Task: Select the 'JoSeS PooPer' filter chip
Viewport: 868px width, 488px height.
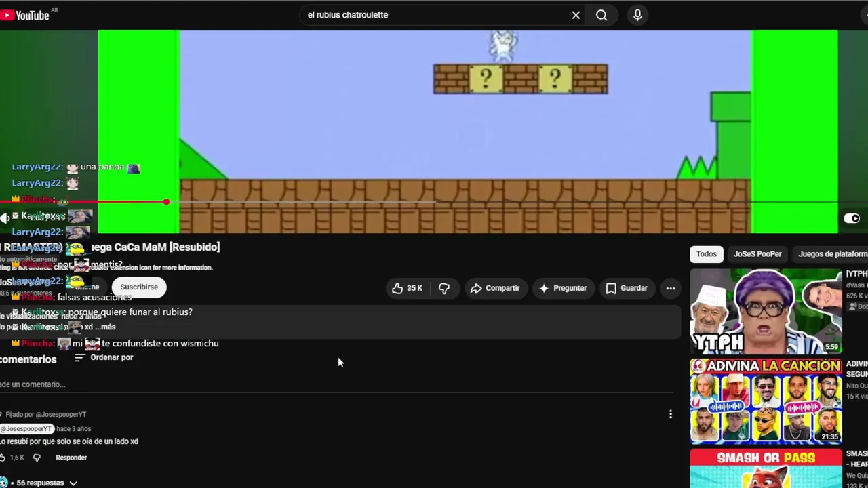Action: [x=757, y=254]
